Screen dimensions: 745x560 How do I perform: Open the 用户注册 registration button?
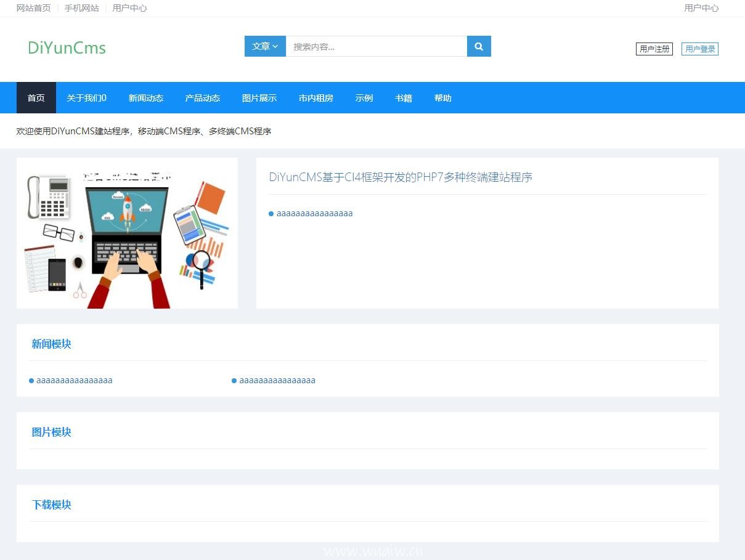654,49
